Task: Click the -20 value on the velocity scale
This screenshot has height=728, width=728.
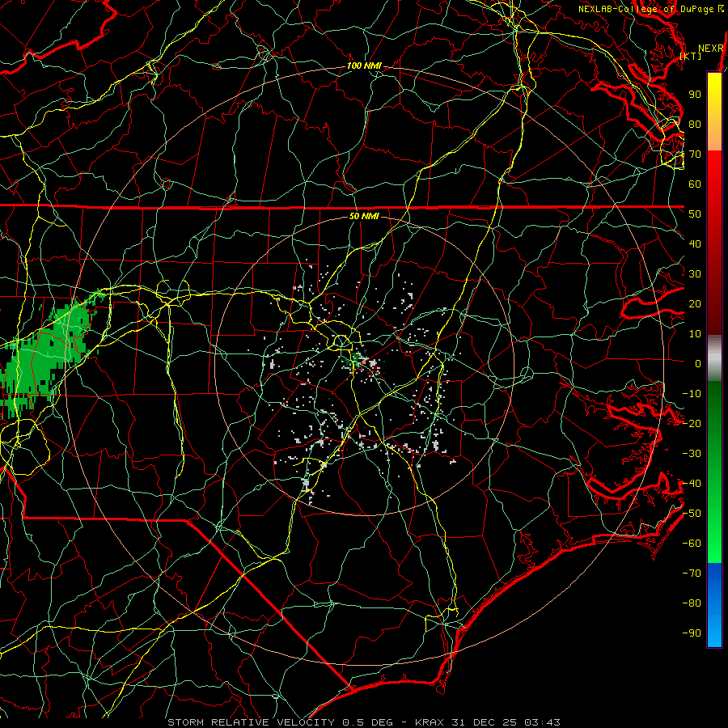Action: (x=692, y=424)
